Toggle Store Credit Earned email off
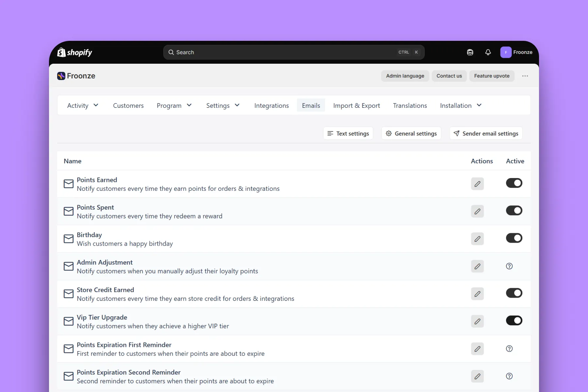The height and width of the screenshot is (392, 588). [514, 293]
